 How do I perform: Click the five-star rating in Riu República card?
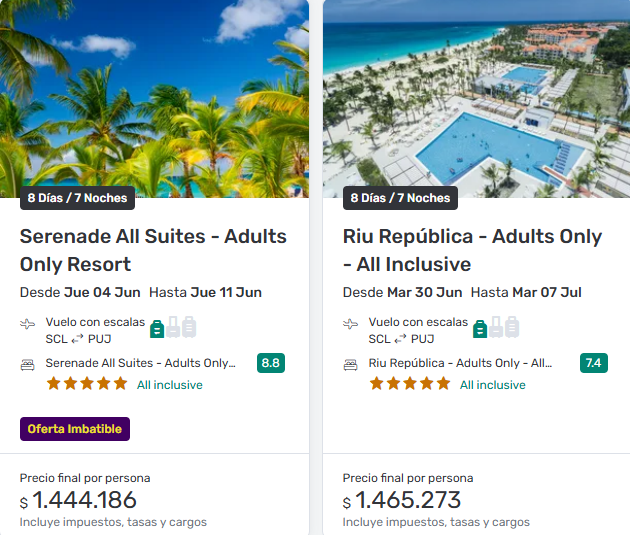[410, 384]
